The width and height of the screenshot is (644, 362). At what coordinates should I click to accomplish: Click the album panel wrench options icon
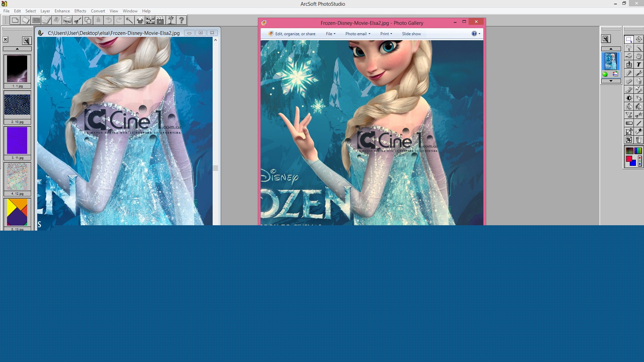(26, 41)
